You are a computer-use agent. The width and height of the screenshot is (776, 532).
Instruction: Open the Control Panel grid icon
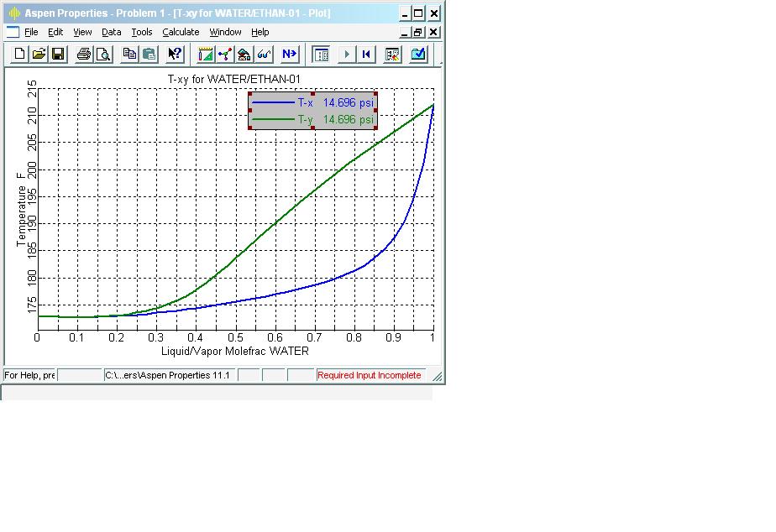(321, 54)
